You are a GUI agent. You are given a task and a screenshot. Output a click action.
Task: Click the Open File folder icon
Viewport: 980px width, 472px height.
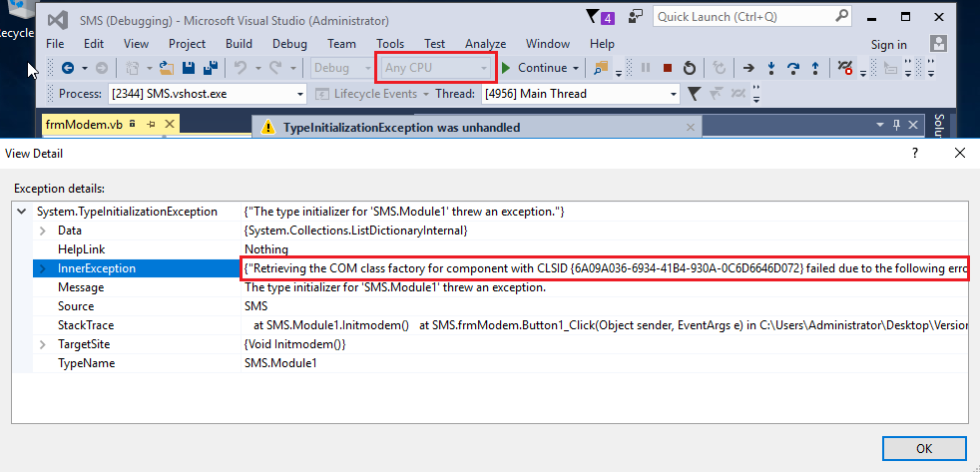[167, 68]
